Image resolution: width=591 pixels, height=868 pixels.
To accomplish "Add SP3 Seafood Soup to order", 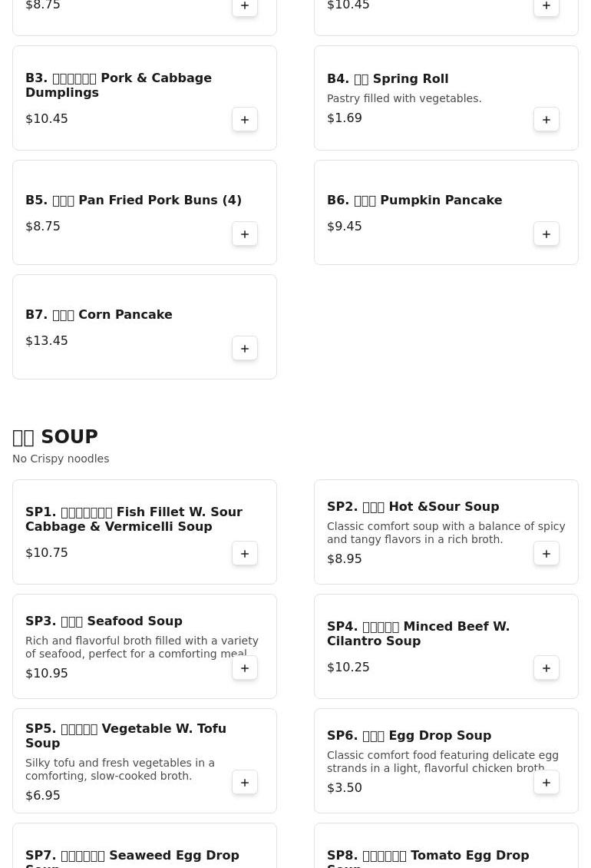I will click(x=245, y=668).
